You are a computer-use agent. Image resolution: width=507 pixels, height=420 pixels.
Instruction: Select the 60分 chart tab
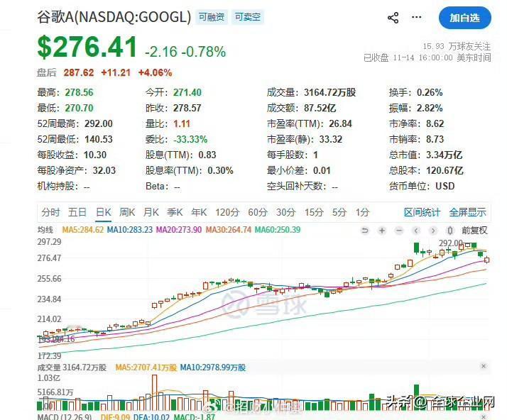[x=258, y=212]
